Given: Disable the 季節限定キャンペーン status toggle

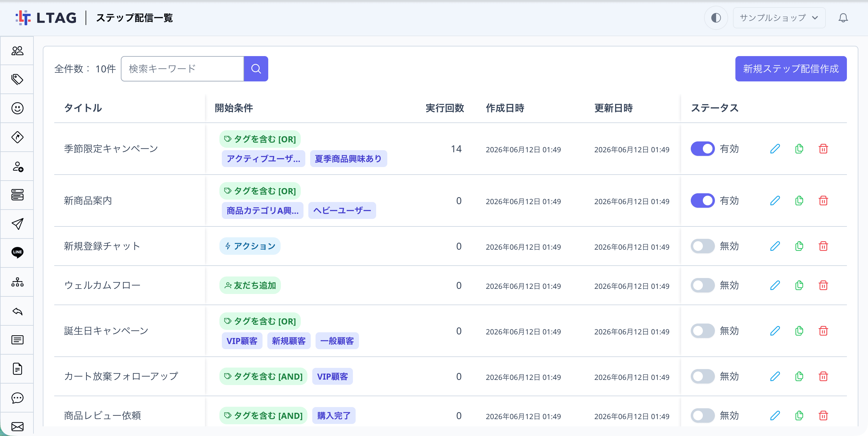Looking at the screenshot, I should [703, 149].
